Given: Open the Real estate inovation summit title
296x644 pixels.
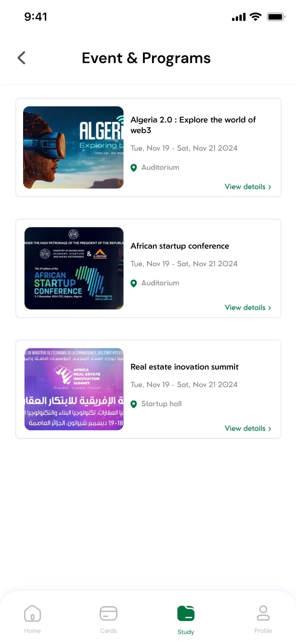Looking at the screenshot, I should (x=184, y=367).
